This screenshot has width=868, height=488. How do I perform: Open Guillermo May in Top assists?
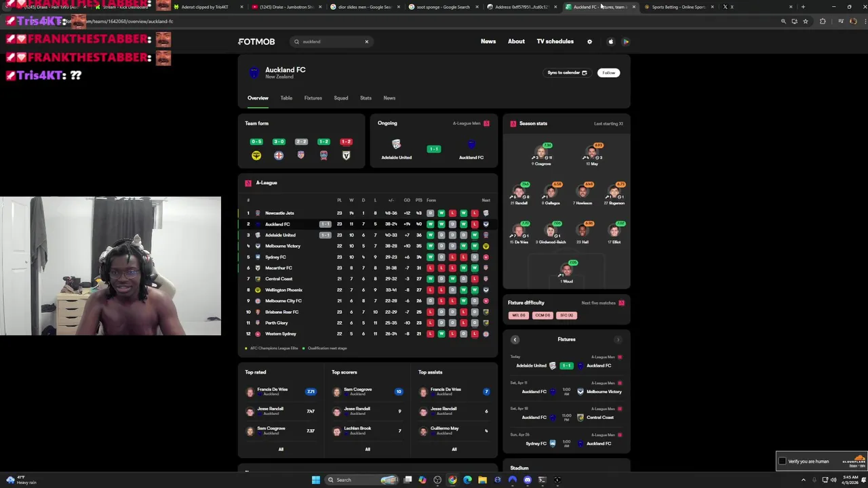pyautogui.click(x=454, y=430)
